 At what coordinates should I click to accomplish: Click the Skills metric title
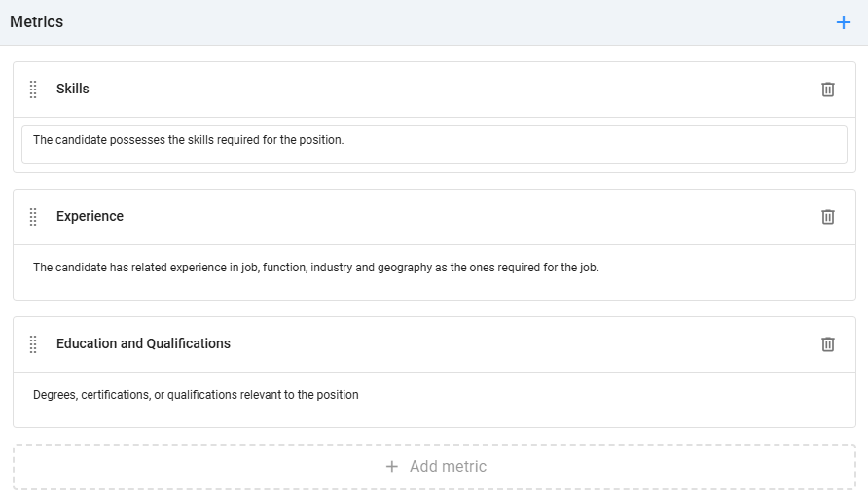pos(73,89)
